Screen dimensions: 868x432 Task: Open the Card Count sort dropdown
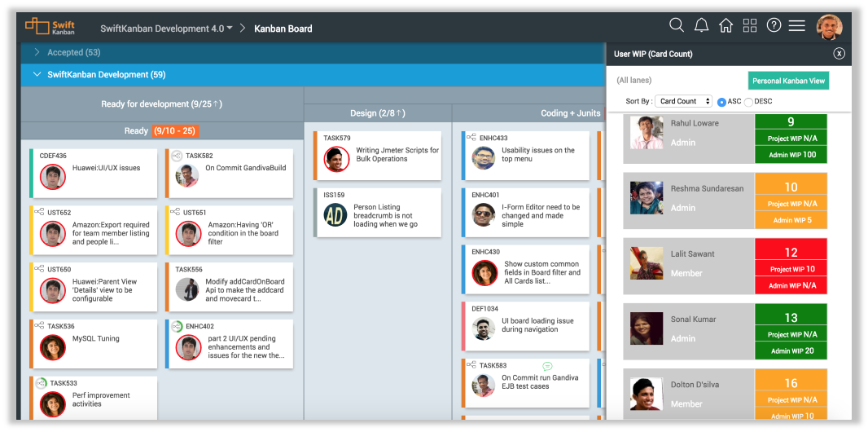click(x=684, y=101)
